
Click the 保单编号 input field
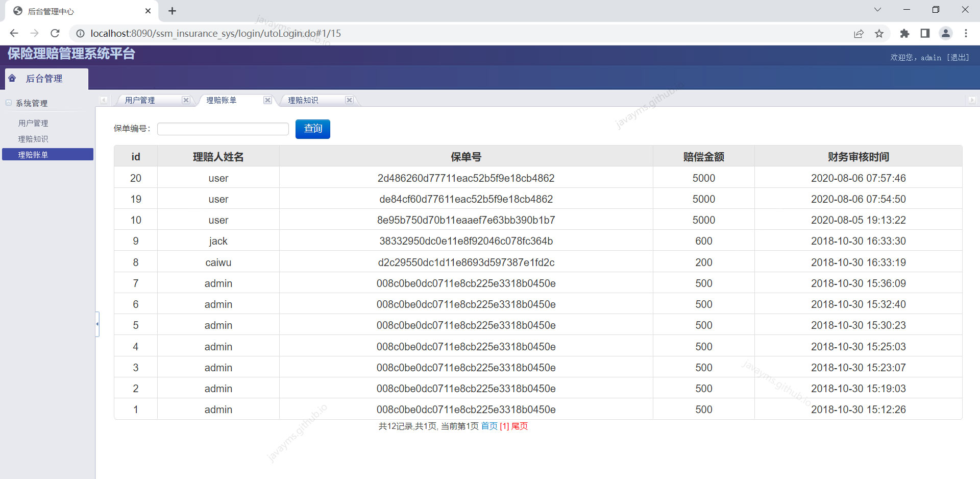pyautogui.click(x=223, y=129)
